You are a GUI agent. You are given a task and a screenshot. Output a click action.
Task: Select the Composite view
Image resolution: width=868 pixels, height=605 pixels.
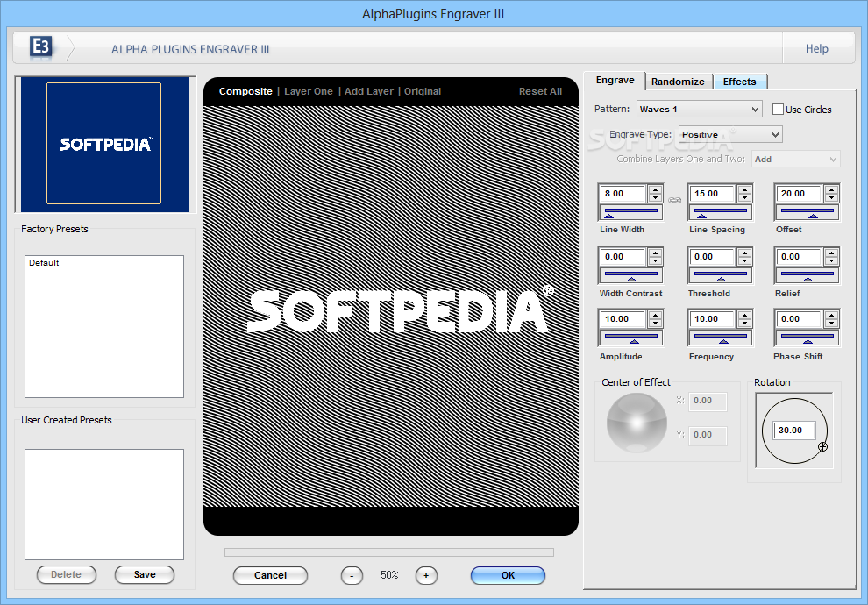coord(245,91)
